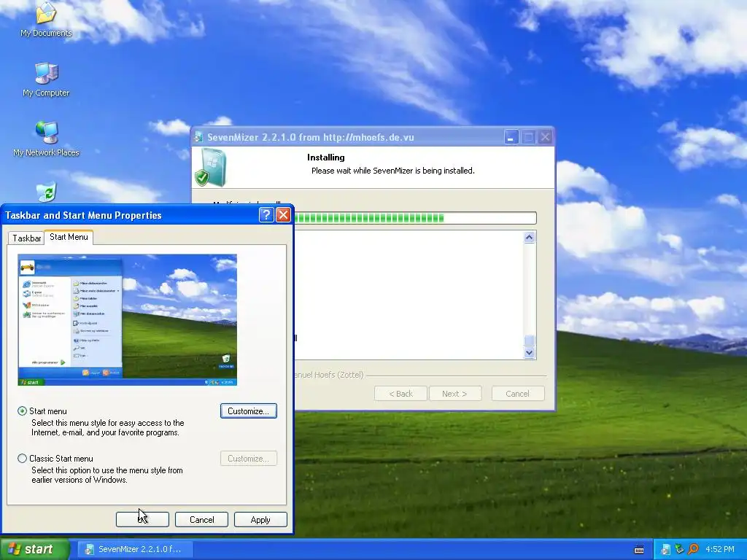Viewport: 747px width, 560px height.
Task: Click 'Please wait while SevenMizer is being installed' text
Action: (393, 171)
